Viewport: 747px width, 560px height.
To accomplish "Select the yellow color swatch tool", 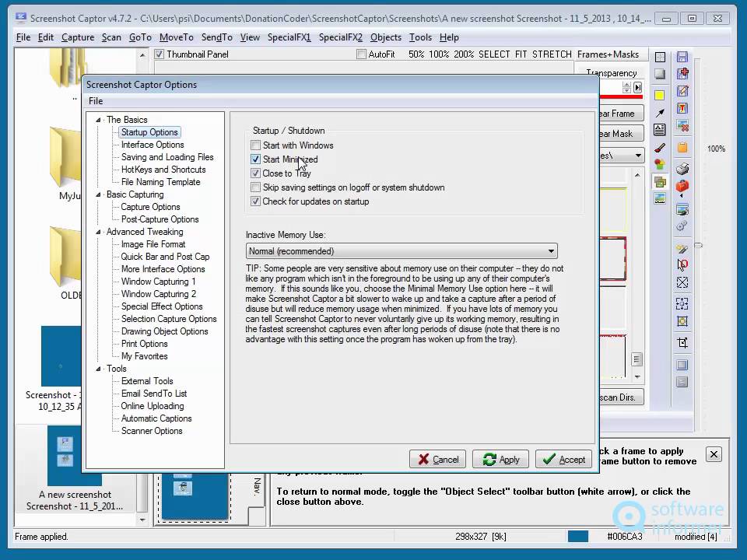I will click(x=660, y=95).
